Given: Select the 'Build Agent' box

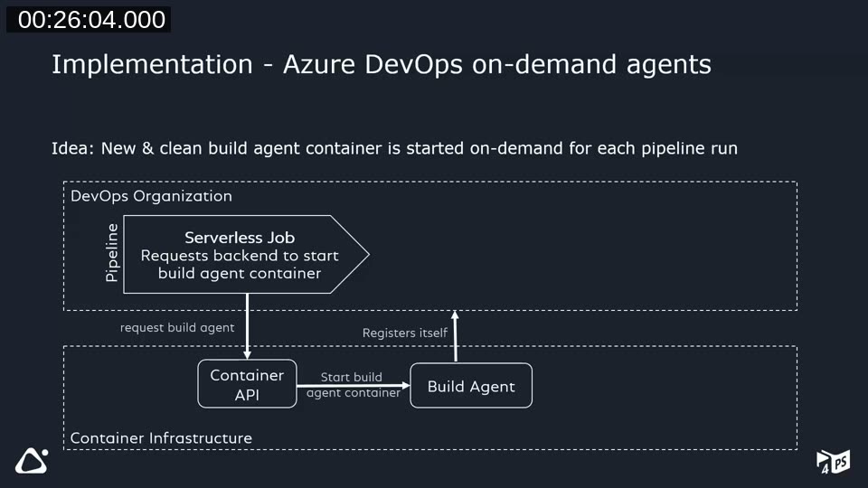Looking at the screenshot, I should click(x=471, y=386).
